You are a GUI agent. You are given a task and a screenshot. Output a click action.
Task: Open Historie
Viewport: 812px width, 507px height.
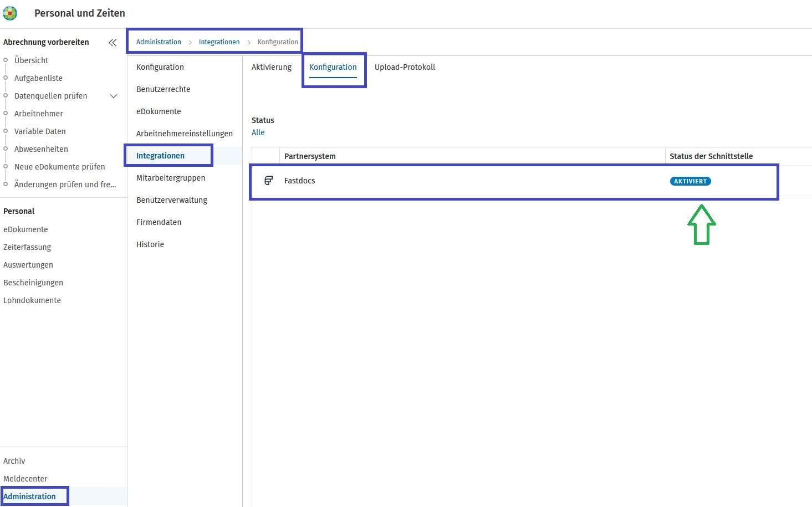[x=150, y=244]
